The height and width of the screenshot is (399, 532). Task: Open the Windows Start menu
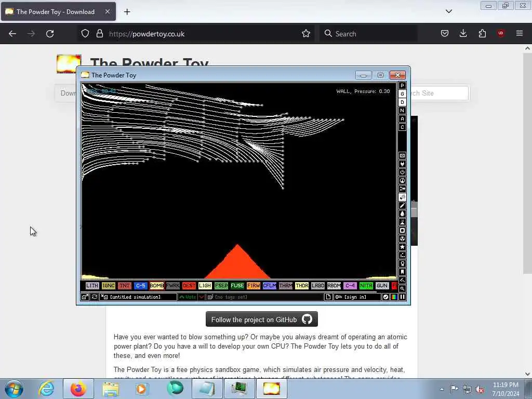(x=14, y=389)
